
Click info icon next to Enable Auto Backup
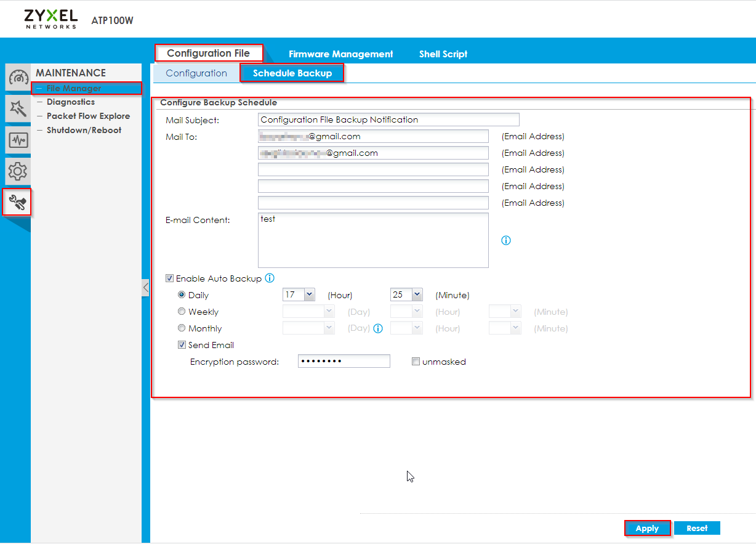269,278
